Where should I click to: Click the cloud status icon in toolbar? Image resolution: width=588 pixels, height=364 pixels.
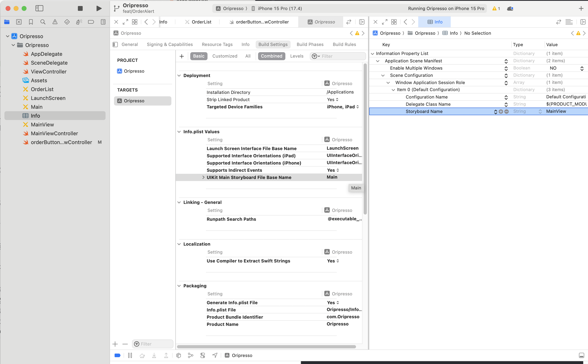[510, 8]
